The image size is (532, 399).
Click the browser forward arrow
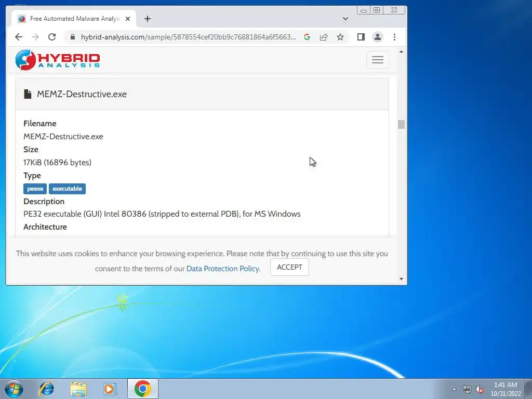(35, 37)
